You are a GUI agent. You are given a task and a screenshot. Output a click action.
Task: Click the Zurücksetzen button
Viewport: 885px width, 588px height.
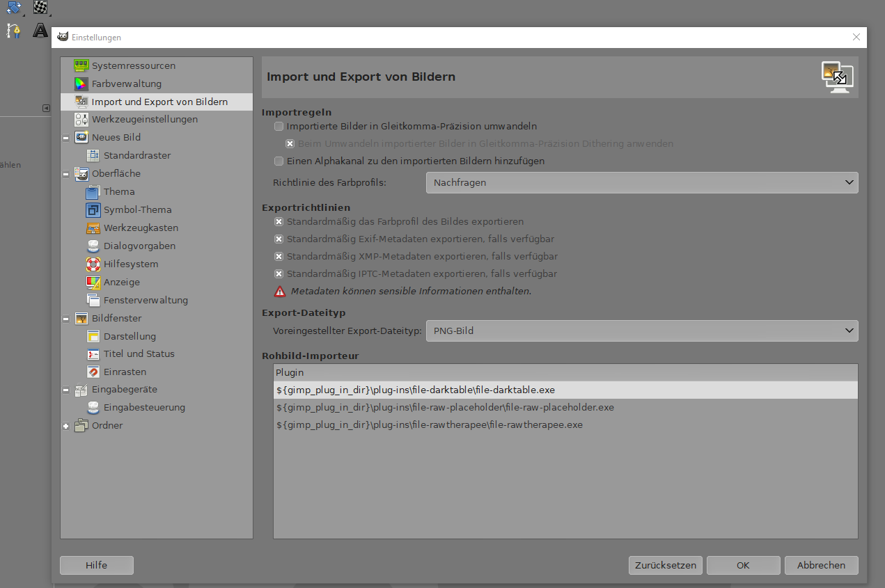[x=665, y=565]
